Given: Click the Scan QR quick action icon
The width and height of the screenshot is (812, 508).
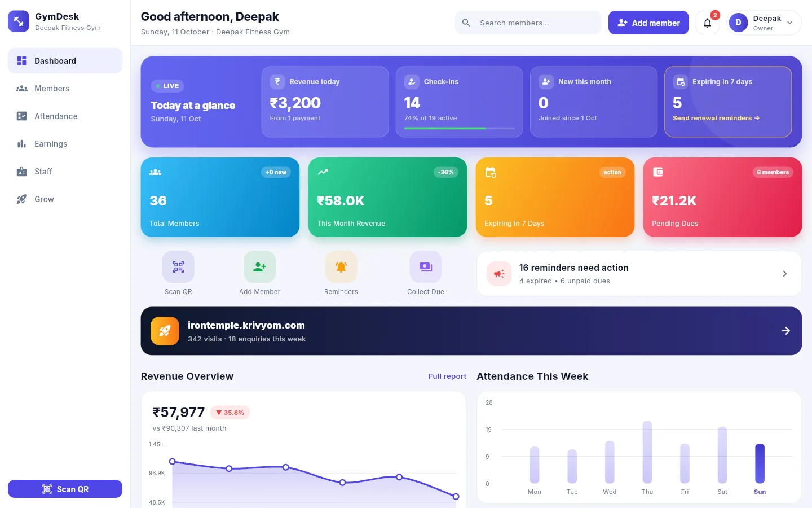Looking at the screenshot, I should coord(178,267).
